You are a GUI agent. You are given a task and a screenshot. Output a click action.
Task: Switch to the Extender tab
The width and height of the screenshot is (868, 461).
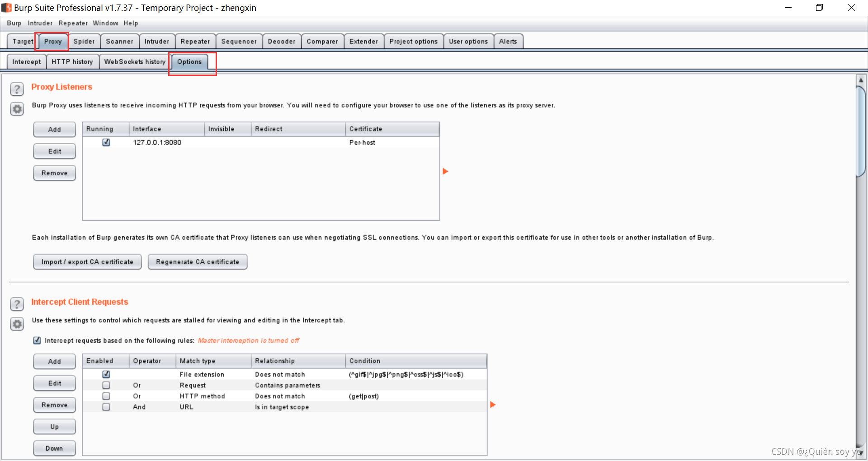pos(364,41)
